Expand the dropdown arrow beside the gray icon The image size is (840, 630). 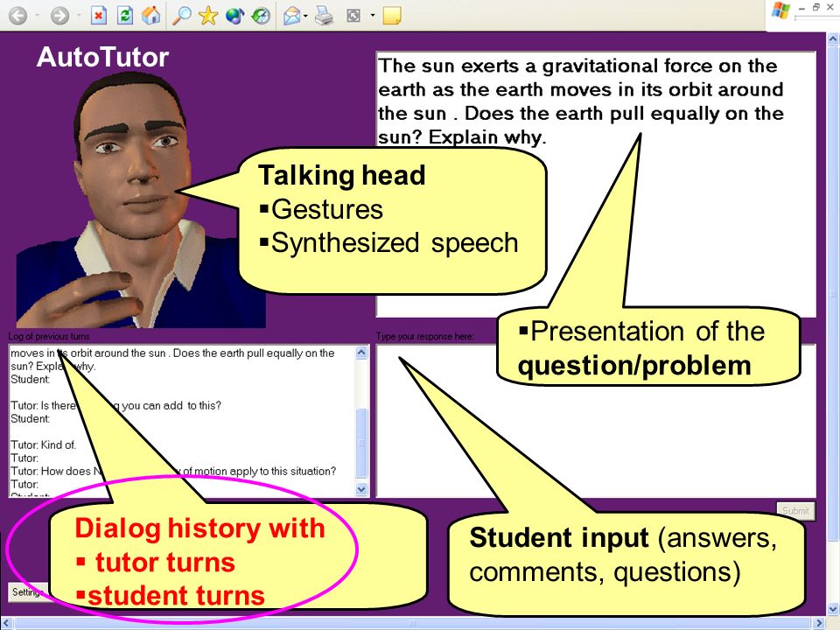click(373, 16)
